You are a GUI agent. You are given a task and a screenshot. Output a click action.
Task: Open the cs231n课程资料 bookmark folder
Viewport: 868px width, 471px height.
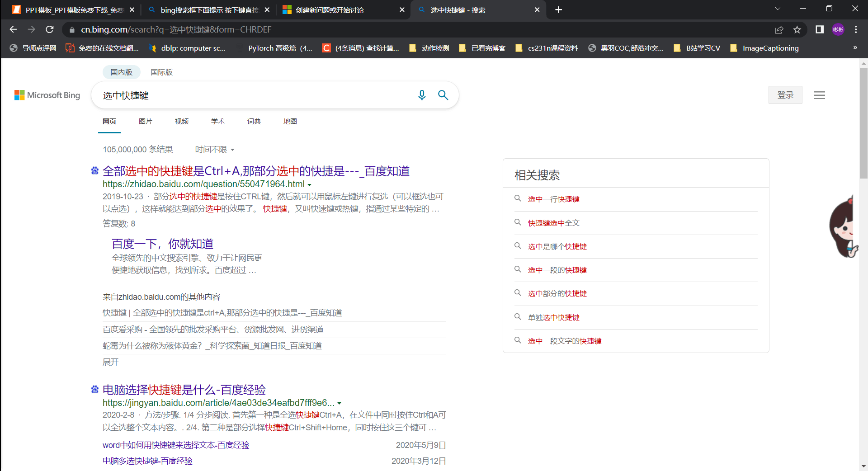[547, 48]
